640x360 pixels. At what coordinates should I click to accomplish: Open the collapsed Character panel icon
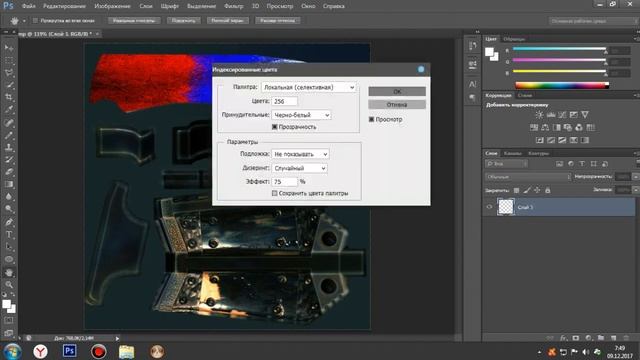[x=473, y=84]
